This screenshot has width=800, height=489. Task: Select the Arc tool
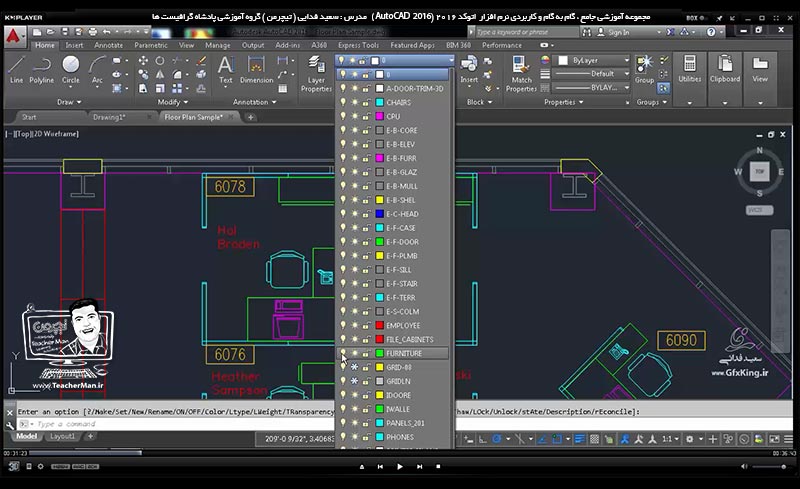pos(97,69)
